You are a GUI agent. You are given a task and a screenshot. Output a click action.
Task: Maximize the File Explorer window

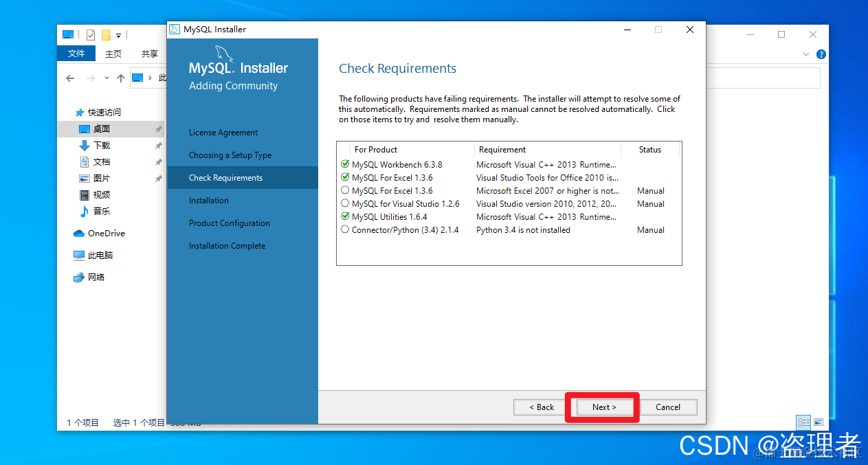point(781,34)
